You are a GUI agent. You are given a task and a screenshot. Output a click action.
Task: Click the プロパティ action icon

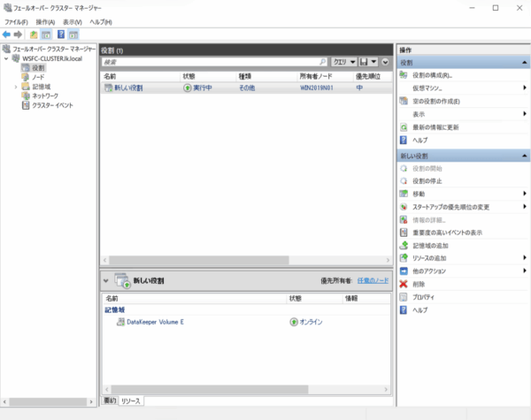tap(404, 297)
